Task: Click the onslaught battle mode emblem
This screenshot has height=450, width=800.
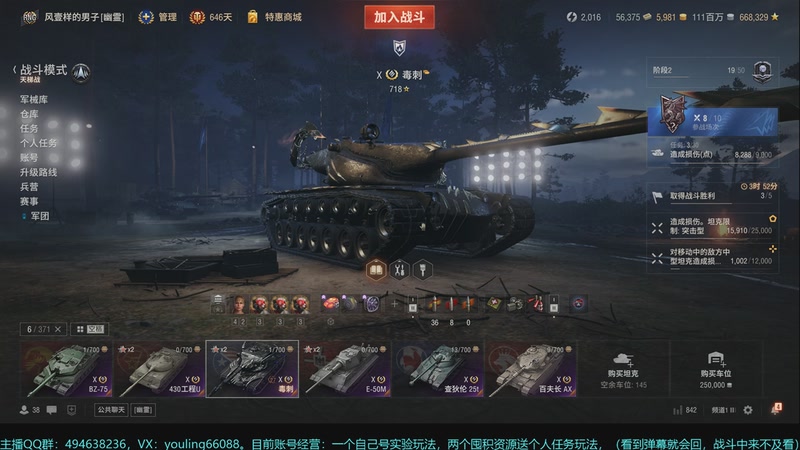Action: (81, 73)
